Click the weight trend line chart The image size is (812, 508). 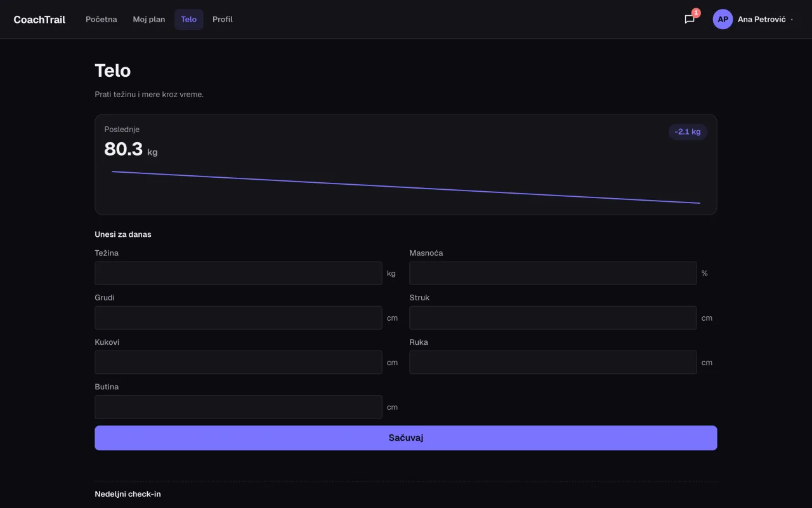[406, 187]
